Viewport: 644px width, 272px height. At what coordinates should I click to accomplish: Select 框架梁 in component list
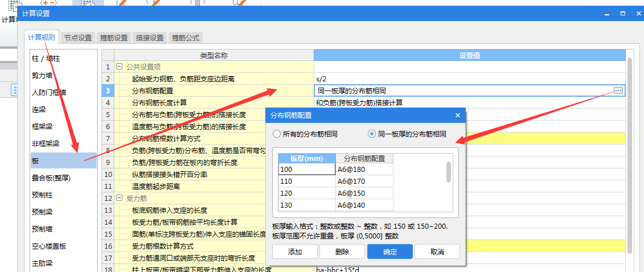coord(64,127)
